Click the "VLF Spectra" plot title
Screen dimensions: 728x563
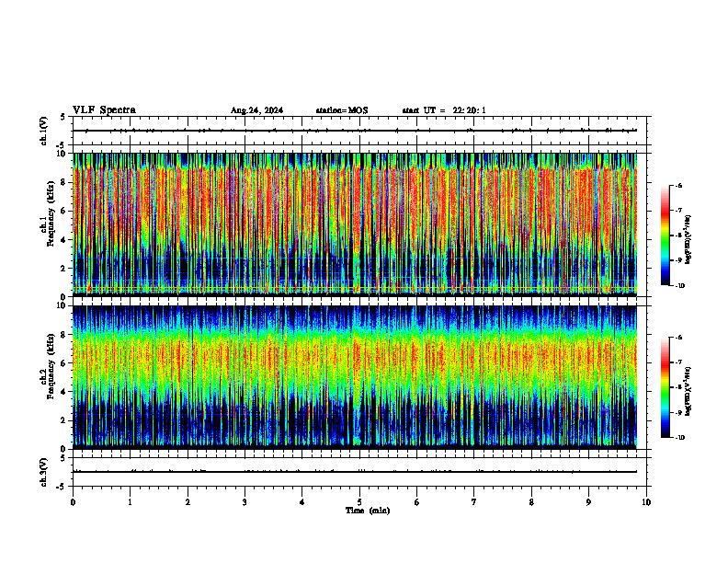coord(104,110)
